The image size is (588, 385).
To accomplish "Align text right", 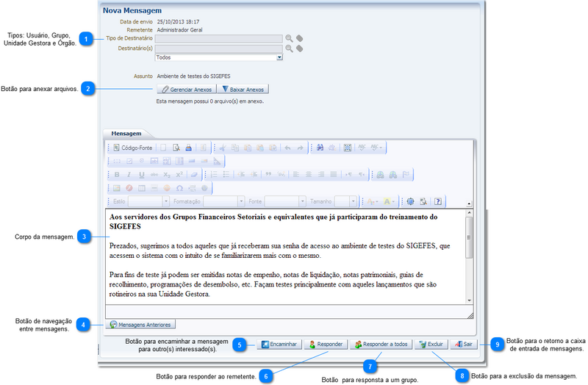I will [x=321, y=175].
